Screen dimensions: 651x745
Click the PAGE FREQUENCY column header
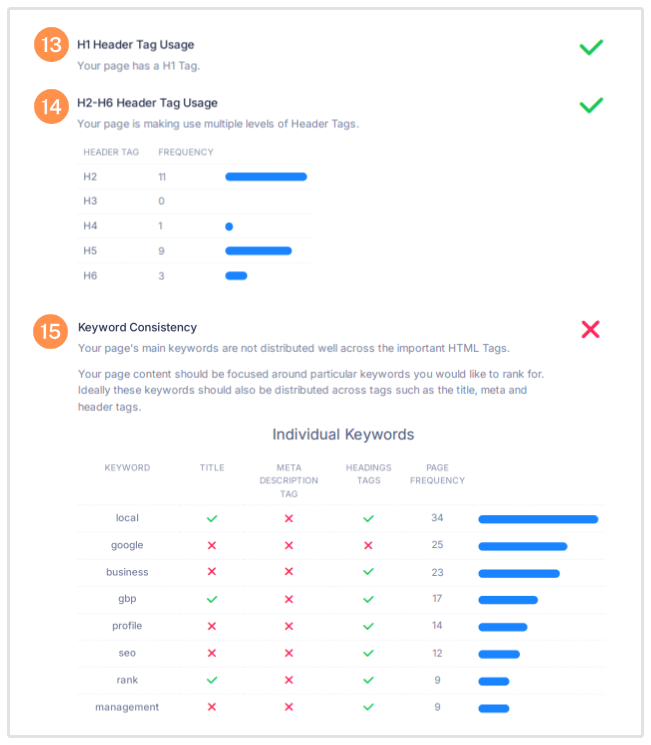pyautogui.click(x=437, y=474)
